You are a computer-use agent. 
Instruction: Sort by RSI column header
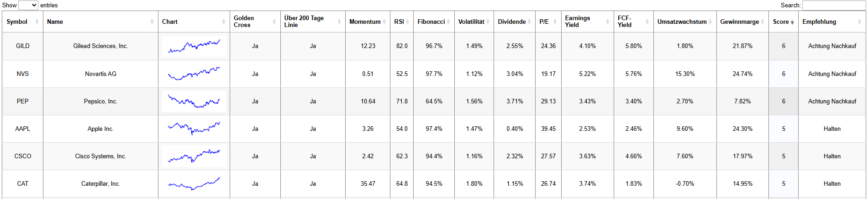coord(399,22)
